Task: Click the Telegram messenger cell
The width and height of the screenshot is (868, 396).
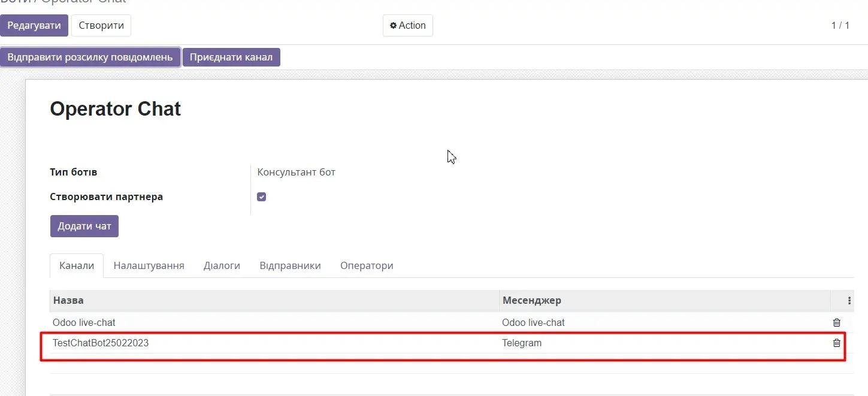Action: [665, 343]
